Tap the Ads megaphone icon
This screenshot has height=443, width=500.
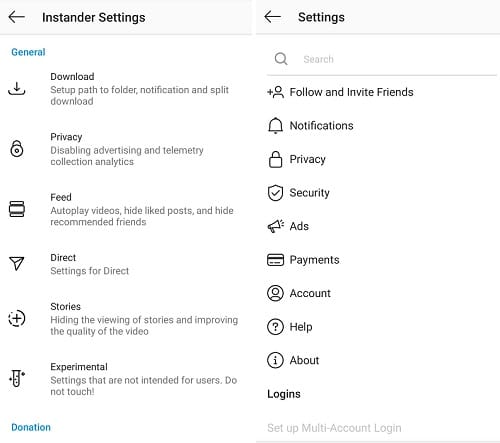[276, 226]
